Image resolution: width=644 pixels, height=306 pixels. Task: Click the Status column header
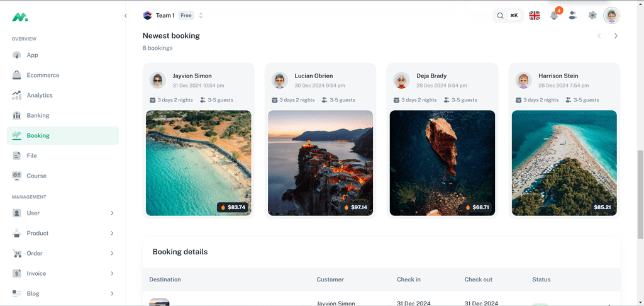[541, 280]
